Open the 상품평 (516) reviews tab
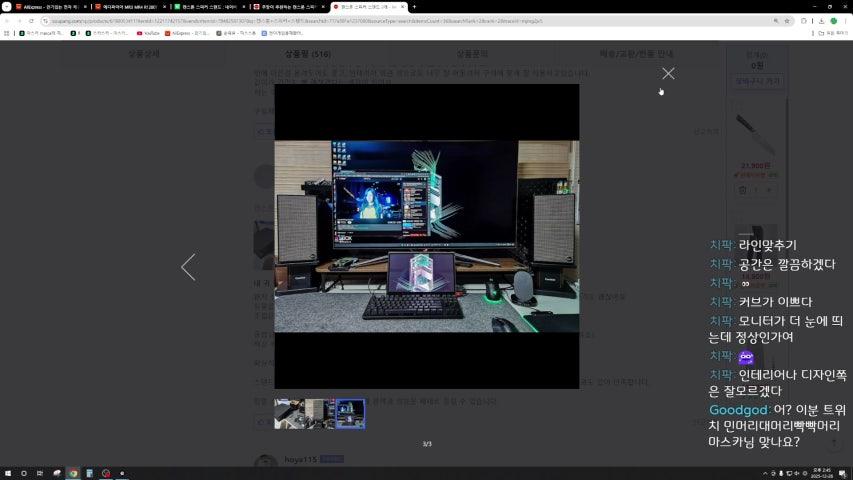This screenshot has width=853, height=480. point(307,54)
